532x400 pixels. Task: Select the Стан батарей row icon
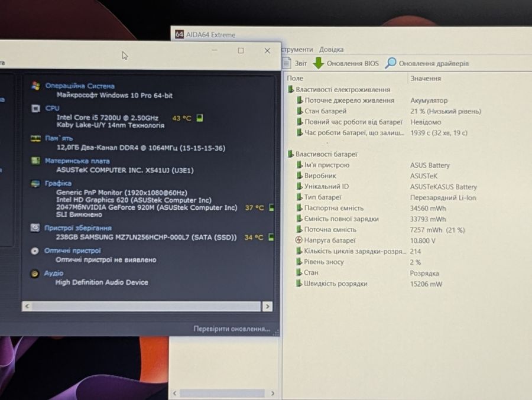[x=300, y=111]
